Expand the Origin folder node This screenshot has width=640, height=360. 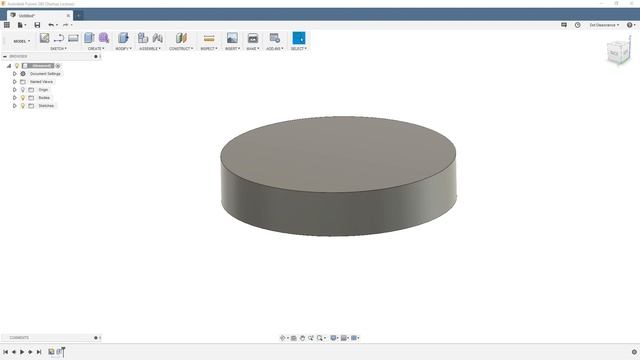[15, 90]
